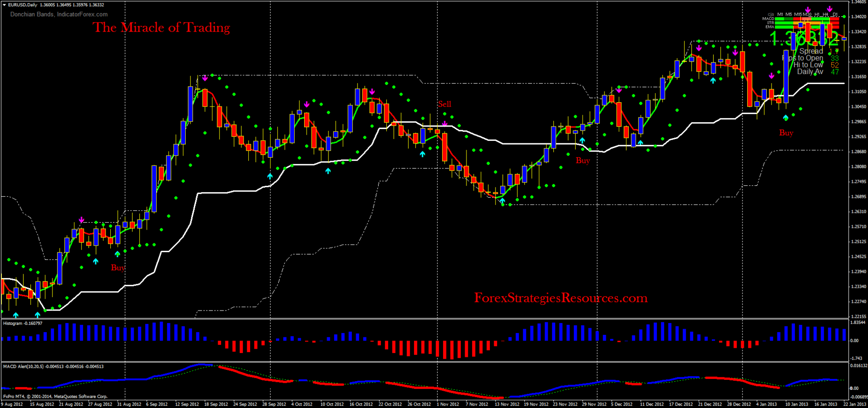Select 'The Miracle of Trading' red title
The height and width of the screenshot is (408, 868).
tap(161, 27)
